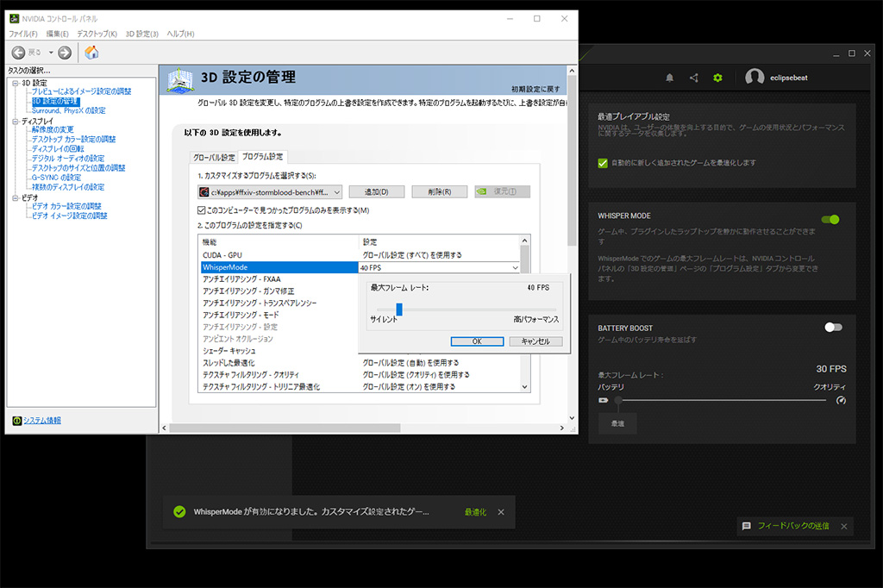This screenshot has height=588, width=883.
Task: Click the OK button in frame rate popup
Action: (476, 341)
